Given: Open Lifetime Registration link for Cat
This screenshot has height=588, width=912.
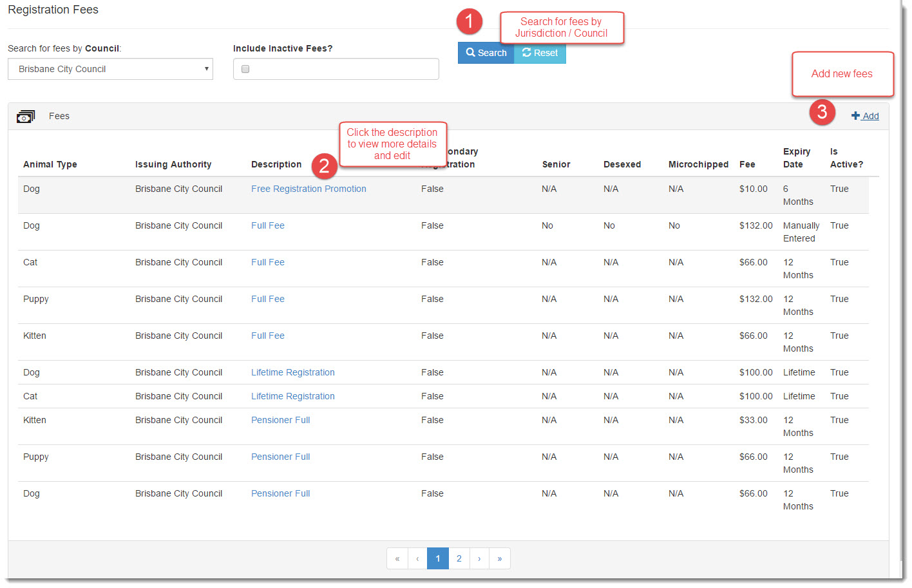Looking at the screenshot, I should [293, 396].
